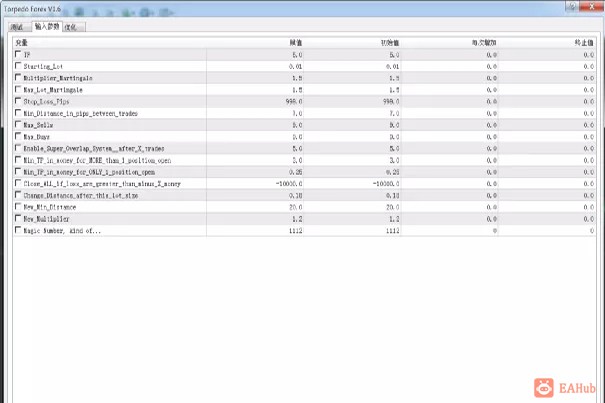Viewport: 605px width, 403px height.
Task: Select the Stop_Loss_Pips variable name
Action: [46, 102]
